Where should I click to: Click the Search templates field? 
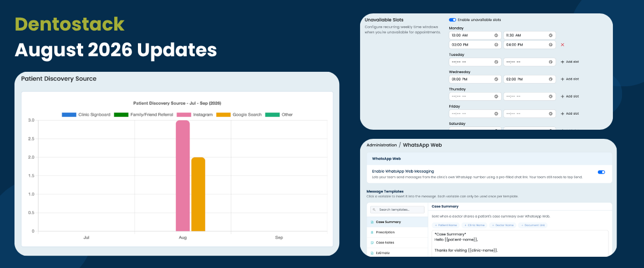[x=397, y=210]
